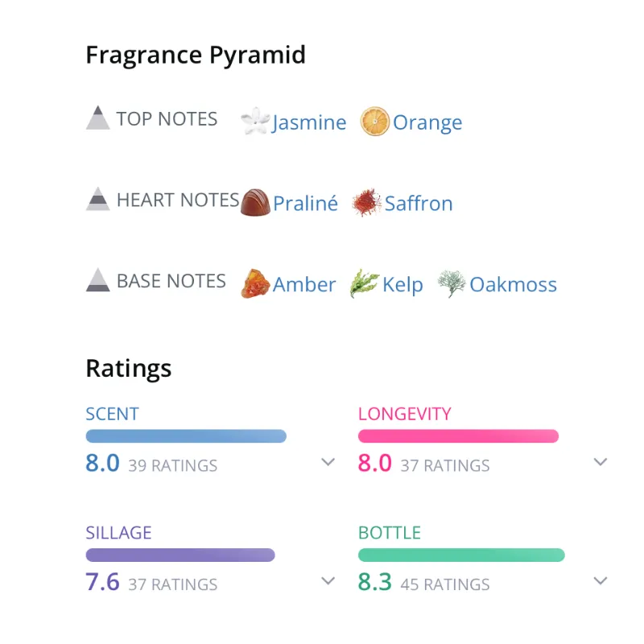Expand the Bottle rating chevron
644x644 pixels.
point(600,580)
